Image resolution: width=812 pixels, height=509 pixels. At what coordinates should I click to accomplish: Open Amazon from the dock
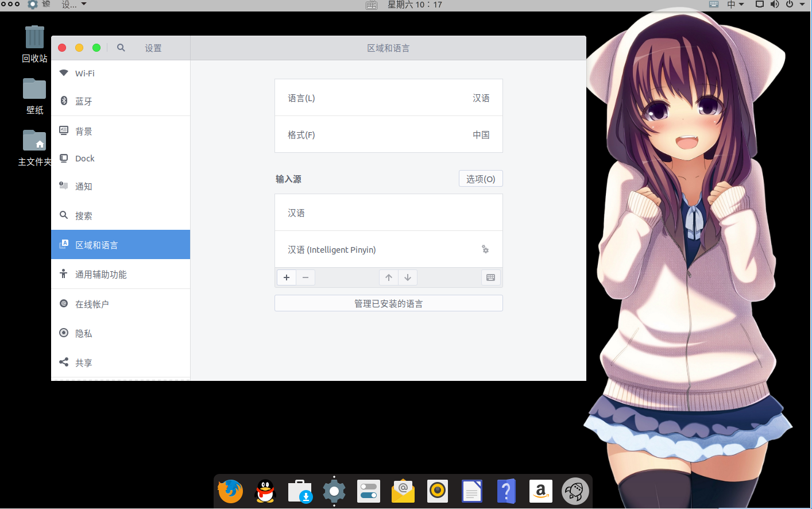[x=541, y=491]
